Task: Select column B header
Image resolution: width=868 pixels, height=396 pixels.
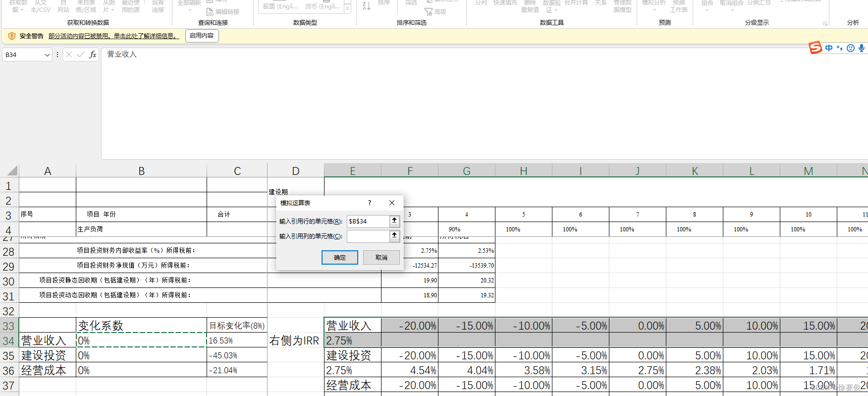Action: pos(141,171)
